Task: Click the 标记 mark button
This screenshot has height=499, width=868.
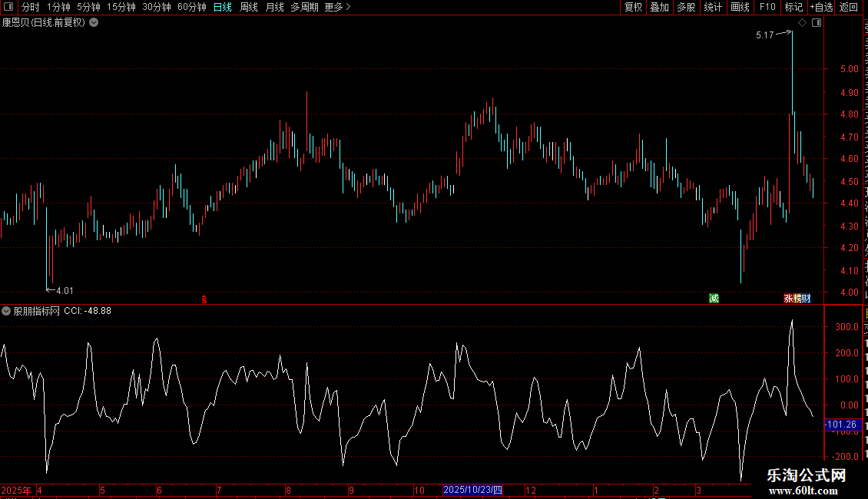Action: [x=793, y=7]
